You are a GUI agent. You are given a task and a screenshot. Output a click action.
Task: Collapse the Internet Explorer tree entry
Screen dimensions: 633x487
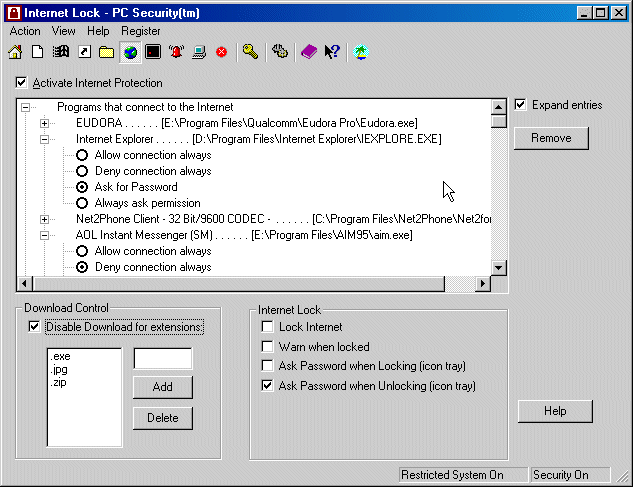click(44, 139)
